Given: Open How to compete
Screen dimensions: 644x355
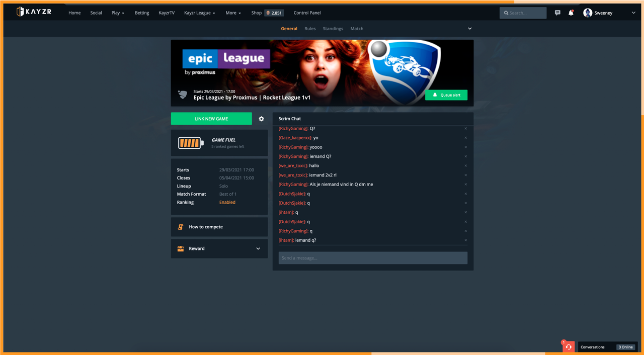Looking at the screenshot, I should point(219,227).
